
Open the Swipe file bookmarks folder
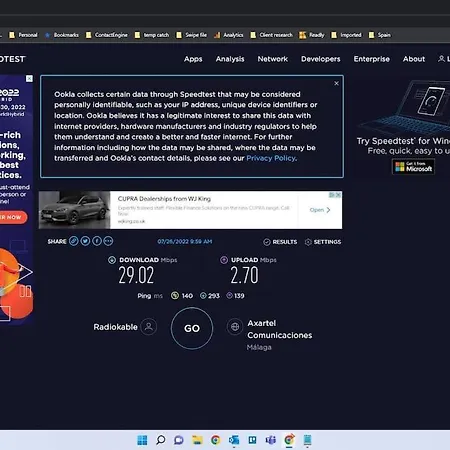pos(192,35)
